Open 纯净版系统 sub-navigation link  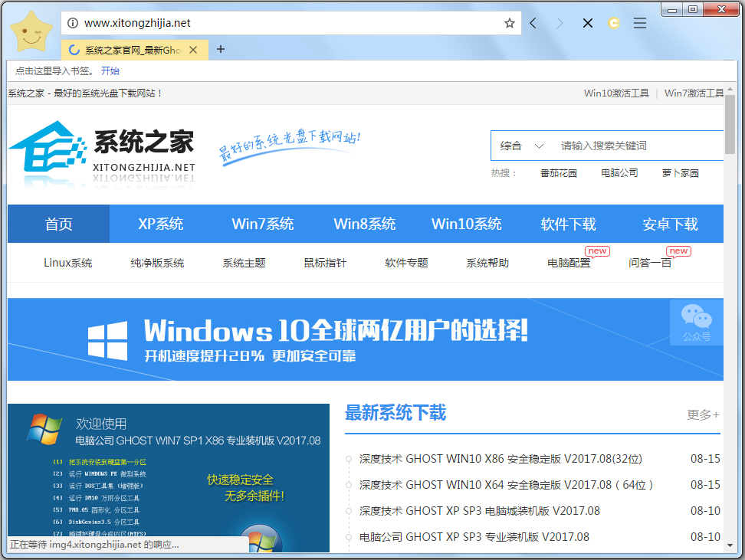pos(157,263)
